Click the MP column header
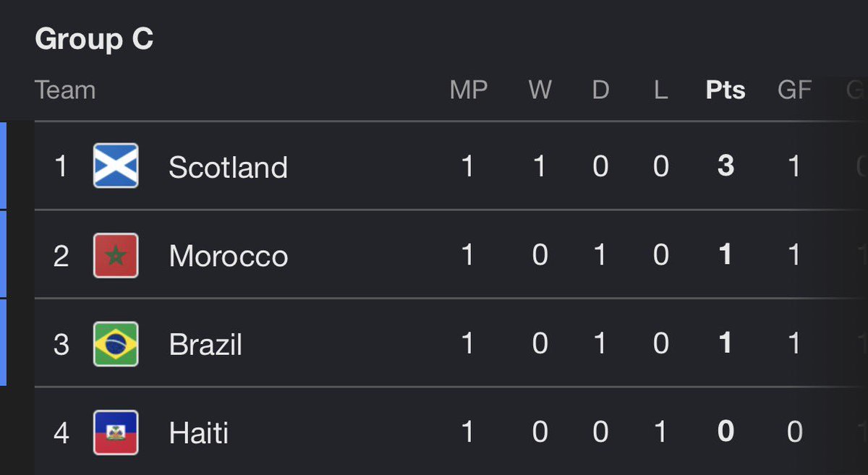The image size is (868, 475). coord(469,90)
